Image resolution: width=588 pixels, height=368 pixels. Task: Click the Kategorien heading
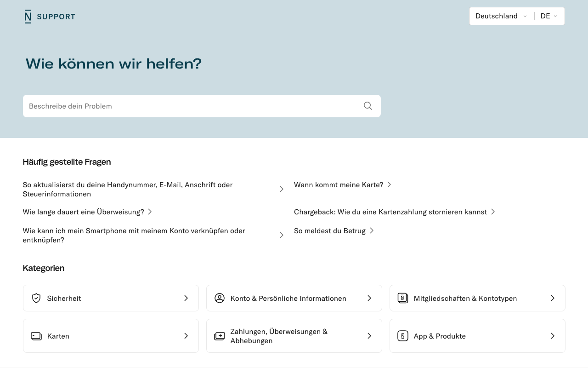(44, 268)
